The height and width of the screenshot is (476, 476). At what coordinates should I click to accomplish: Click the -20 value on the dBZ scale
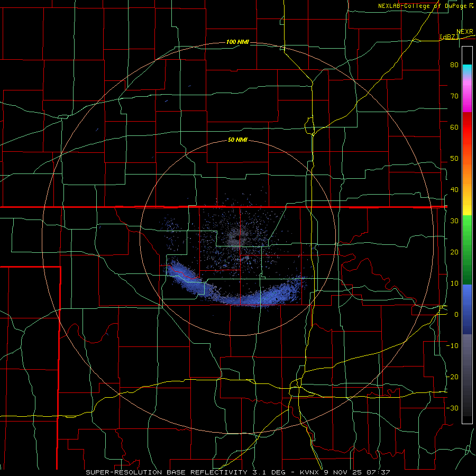click(452, 377)
